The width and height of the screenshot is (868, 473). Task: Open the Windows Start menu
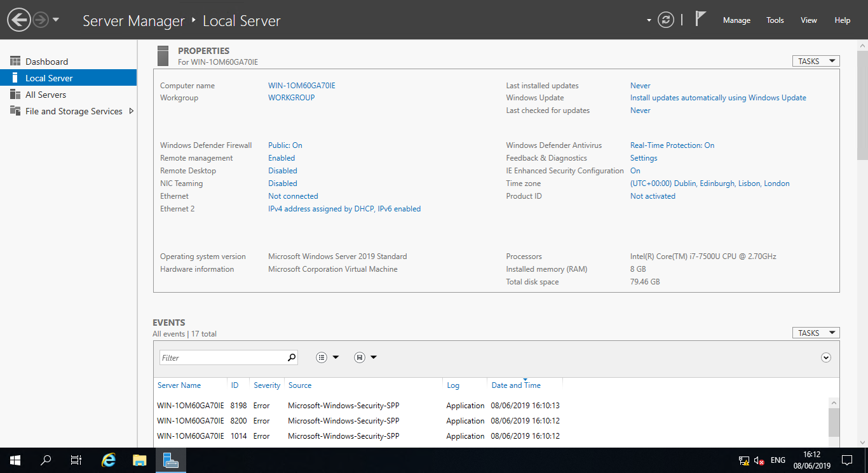15,460
